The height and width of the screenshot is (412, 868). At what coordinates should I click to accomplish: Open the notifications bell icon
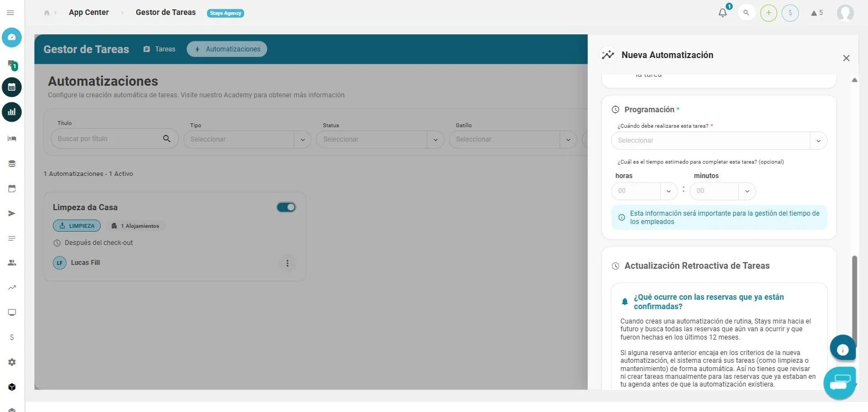pyautogui.click(x=722, y=13)
